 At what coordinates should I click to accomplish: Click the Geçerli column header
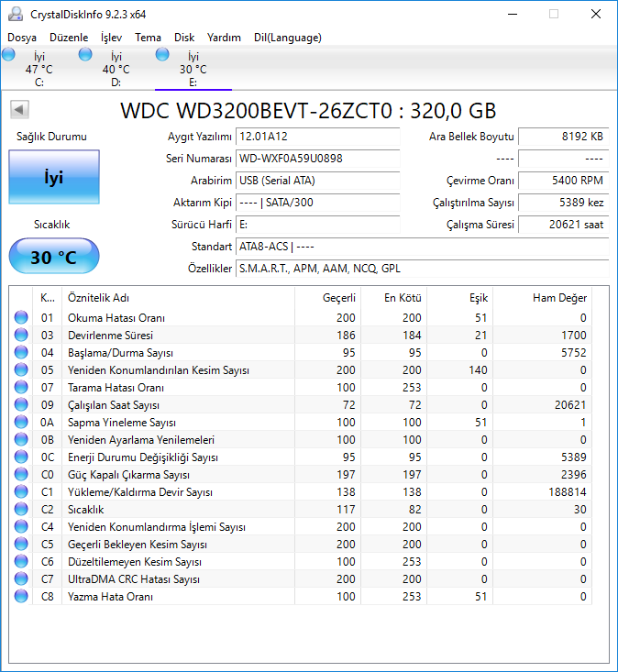(328, 298)
